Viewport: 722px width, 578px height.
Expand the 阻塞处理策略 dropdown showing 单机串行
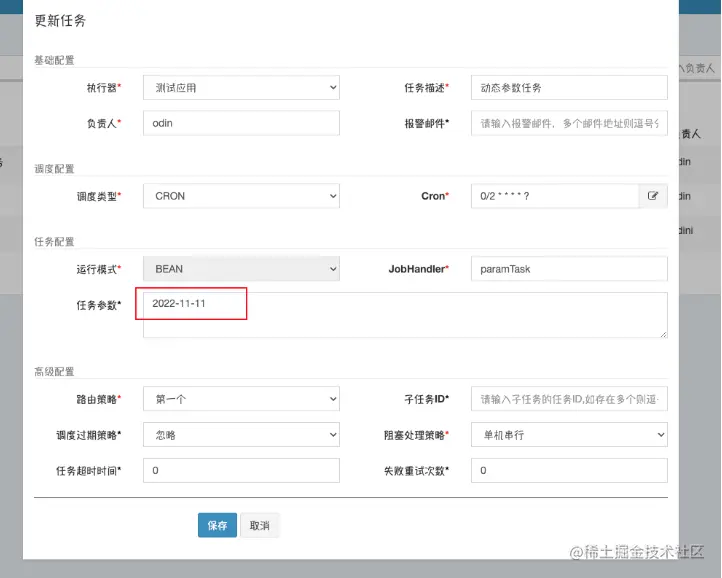[x=569, y=435]
